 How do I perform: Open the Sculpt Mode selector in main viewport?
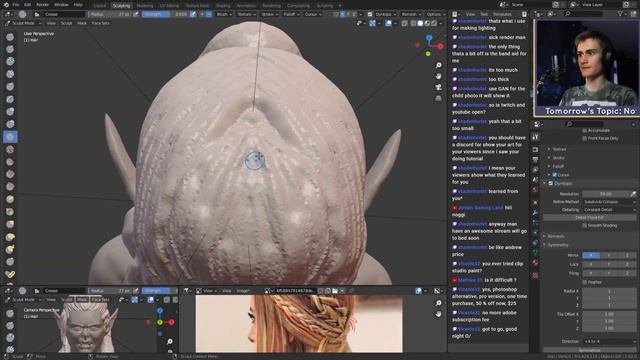(x=22, y=23)
